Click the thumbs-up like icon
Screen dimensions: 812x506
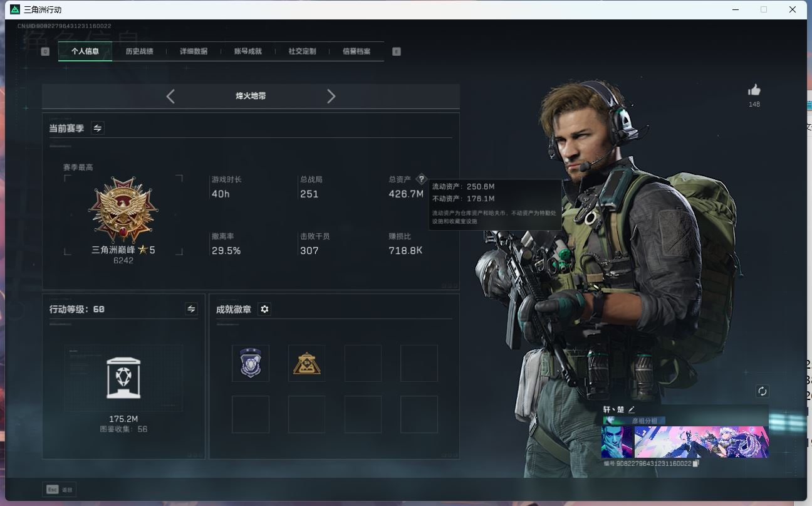pos(754,90)
